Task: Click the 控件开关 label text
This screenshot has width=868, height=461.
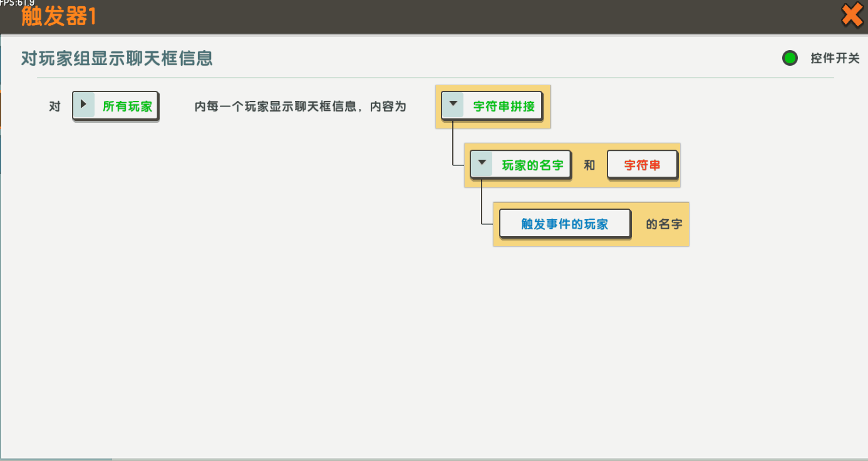Action: [x=835, y=58]
